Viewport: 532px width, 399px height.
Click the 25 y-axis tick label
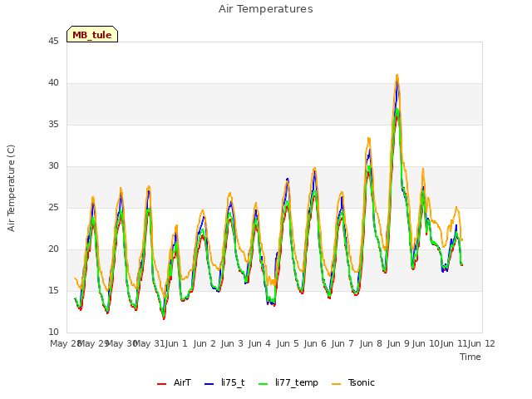click(53, 207)
